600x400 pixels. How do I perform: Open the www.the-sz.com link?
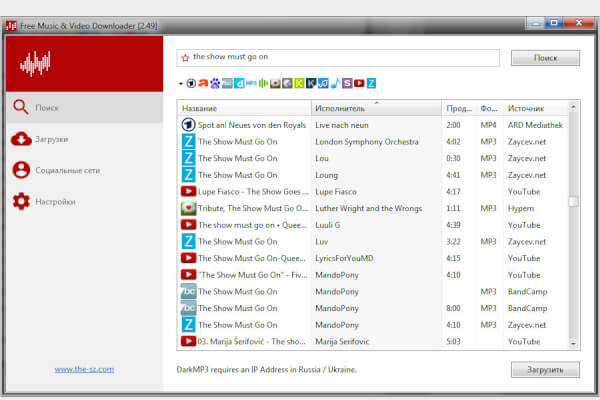84,369
